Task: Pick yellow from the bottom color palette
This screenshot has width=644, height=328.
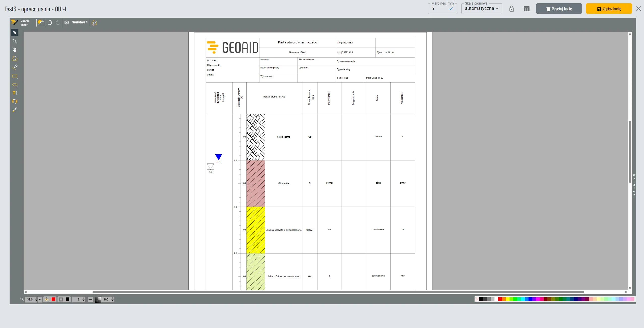Action: (508, 299)
